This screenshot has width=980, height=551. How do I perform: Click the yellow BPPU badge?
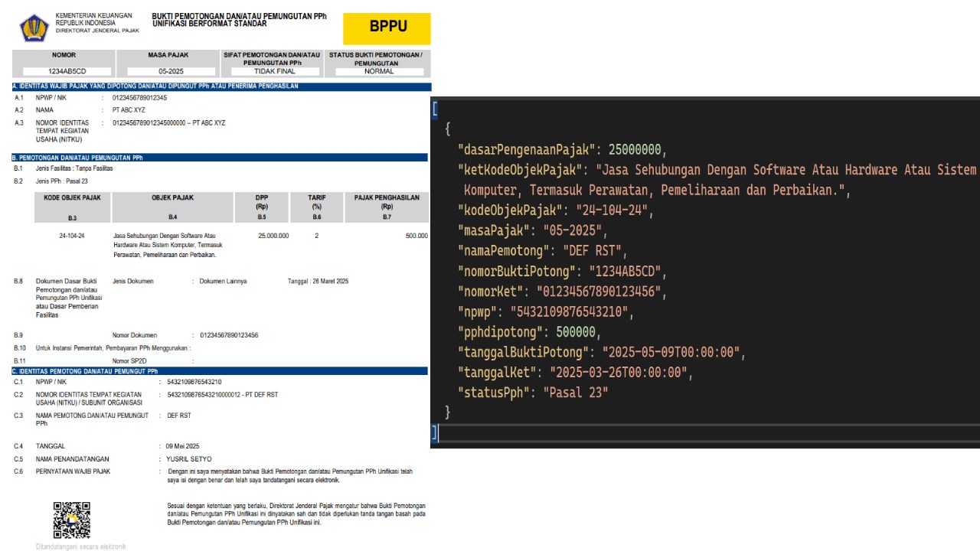point(387,28)
